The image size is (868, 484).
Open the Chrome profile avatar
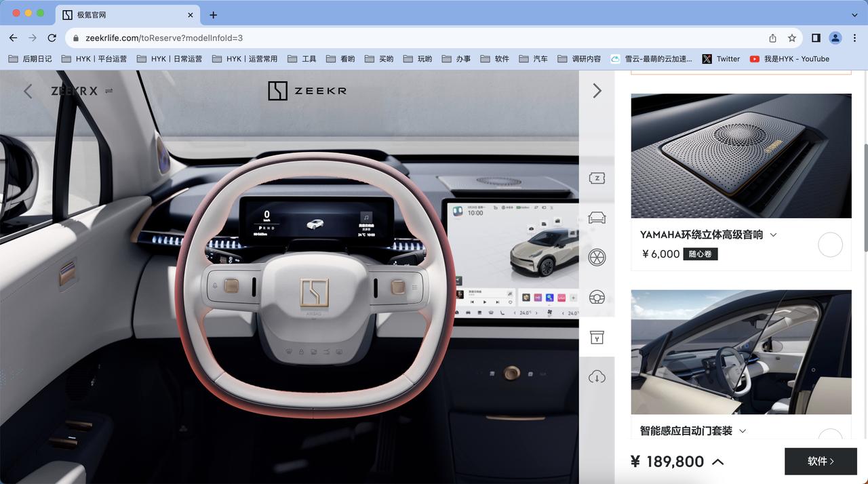(835, 38)
